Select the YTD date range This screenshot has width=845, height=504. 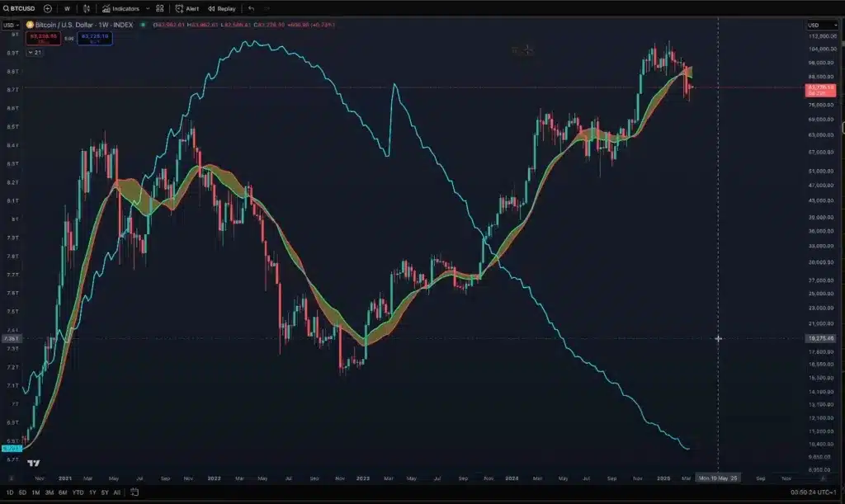pos(77,492)
